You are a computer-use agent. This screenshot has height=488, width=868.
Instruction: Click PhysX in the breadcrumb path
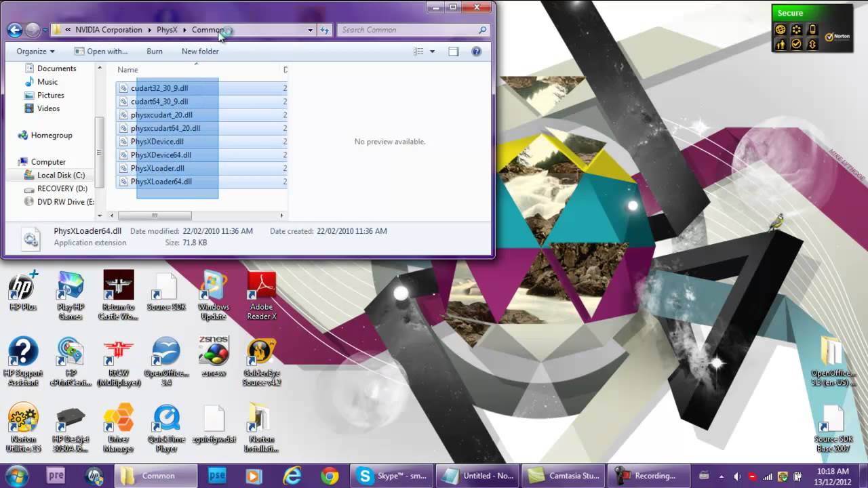[x=167, y=30]
